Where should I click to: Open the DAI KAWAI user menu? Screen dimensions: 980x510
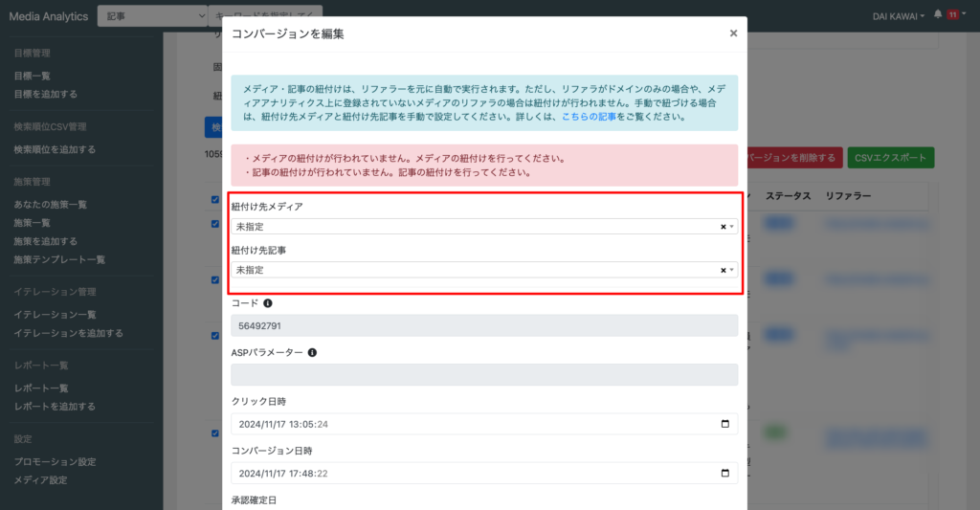(x=898, y=16)
